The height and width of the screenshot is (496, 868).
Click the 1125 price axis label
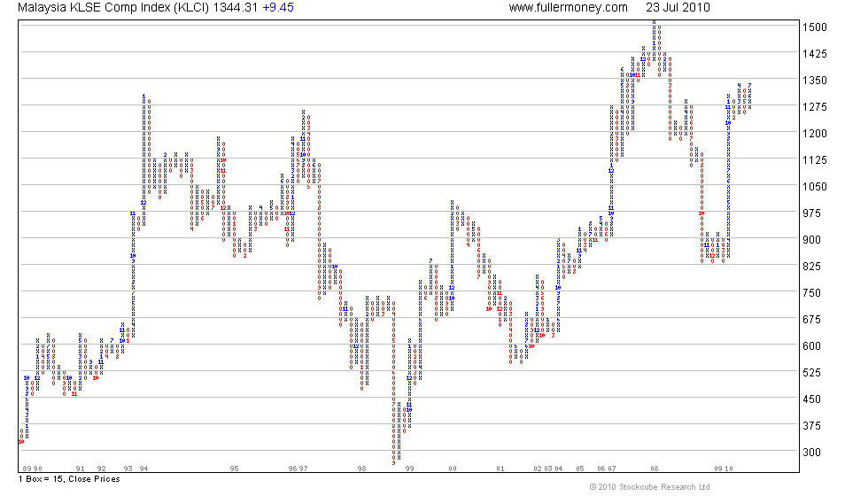814,160
